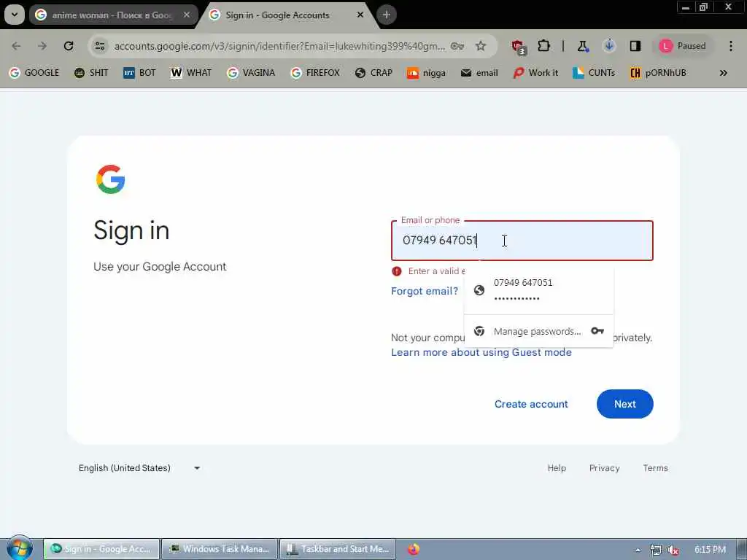
Task: Open the BOT bookmark
Action: point(139,72)
